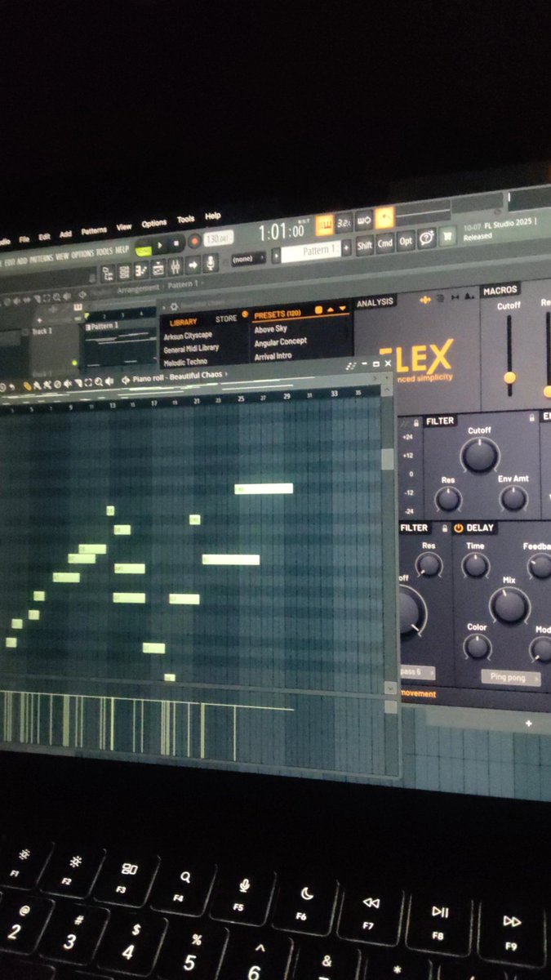Click the orange up arrow beside PRESETS
551x980 pixels.
330,309
